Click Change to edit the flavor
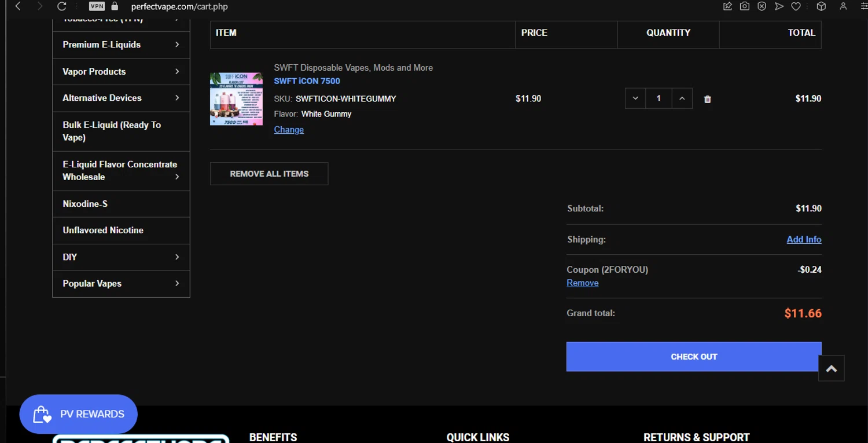This screenshot has height=443, width=868. (289, 130)
